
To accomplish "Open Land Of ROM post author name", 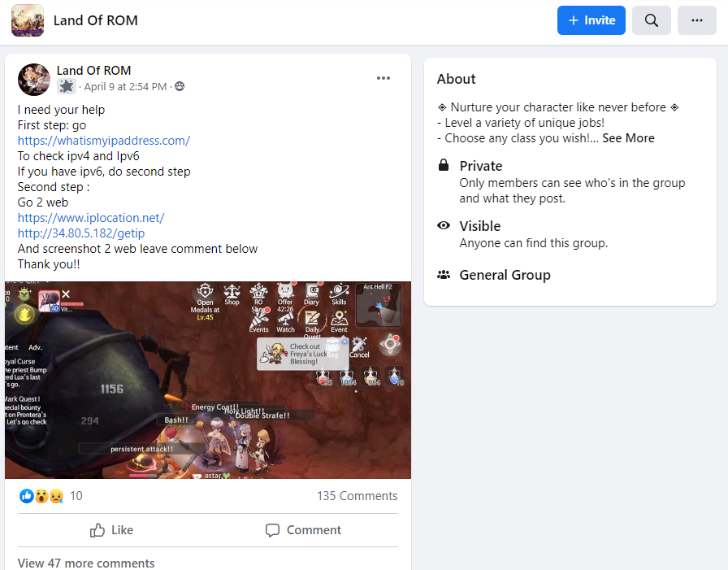I will click(x=93, y=71).
